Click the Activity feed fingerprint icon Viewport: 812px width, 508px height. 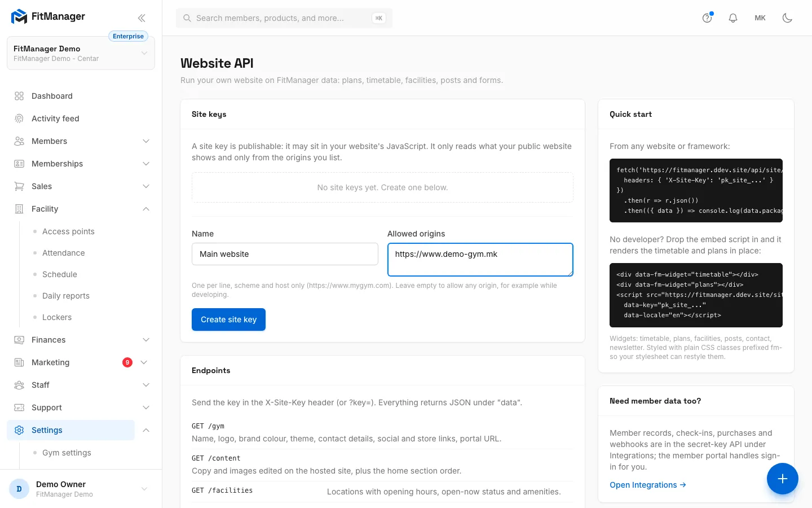coord(19,119)
